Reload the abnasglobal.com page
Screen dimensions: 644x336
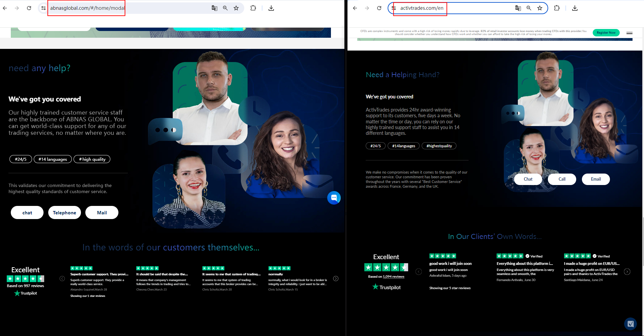point(29,8)
